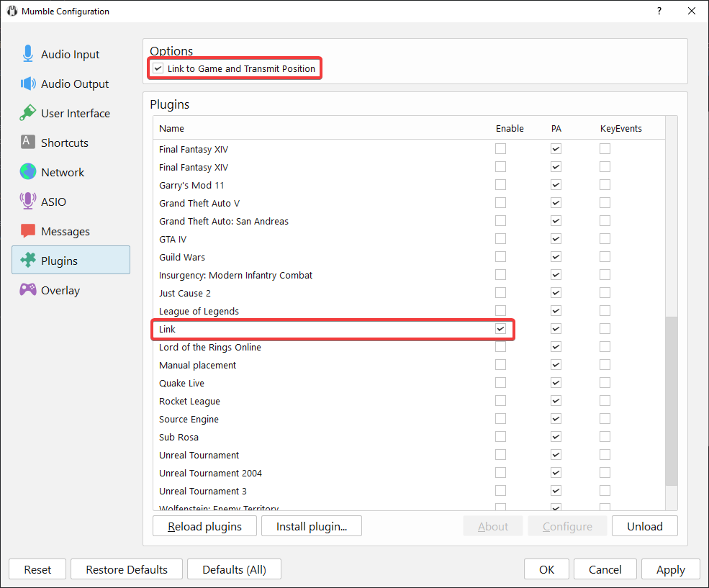Viewport: 709px width, 588px height.
Task: Enable the League of Legends plugin
Action: pos(500,311)
